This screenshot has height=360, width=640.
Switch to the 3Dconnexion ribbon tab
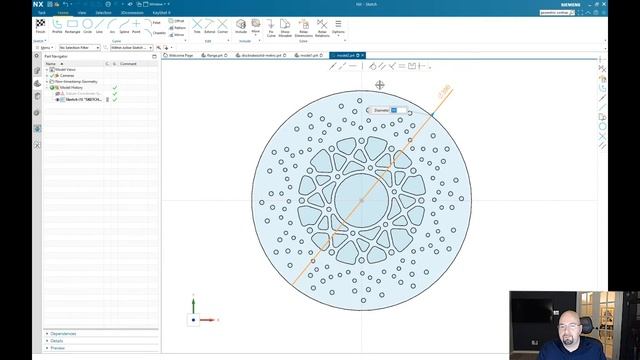pyautogui.click(x=132, y=13)
